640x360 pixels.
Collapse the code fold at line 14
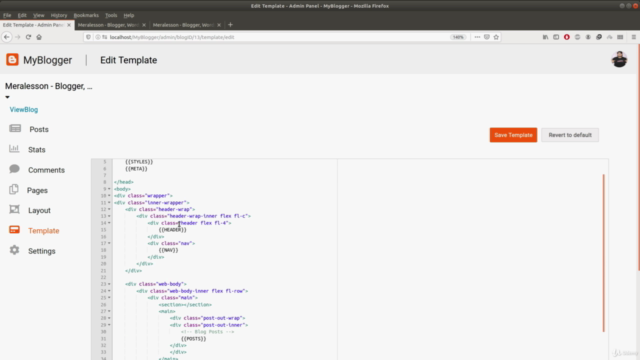click(x=109, y=223)
